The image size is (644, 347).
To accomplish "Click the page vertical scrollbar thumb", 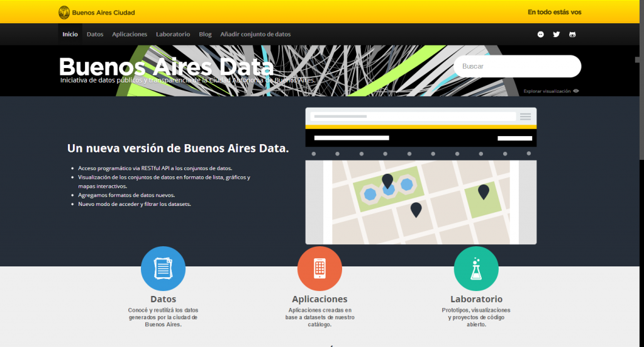I will (641, 79).
